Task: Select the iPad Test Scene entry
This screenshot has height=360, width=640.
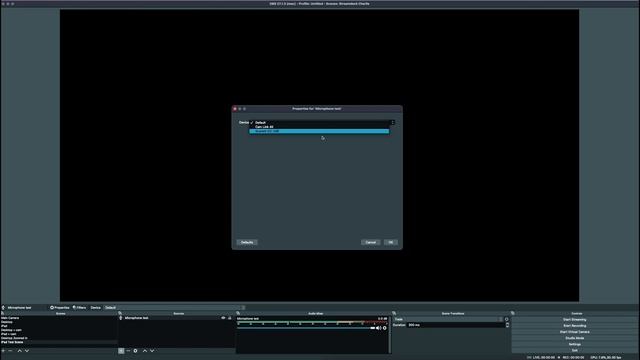Action: (x=59, y=342)
